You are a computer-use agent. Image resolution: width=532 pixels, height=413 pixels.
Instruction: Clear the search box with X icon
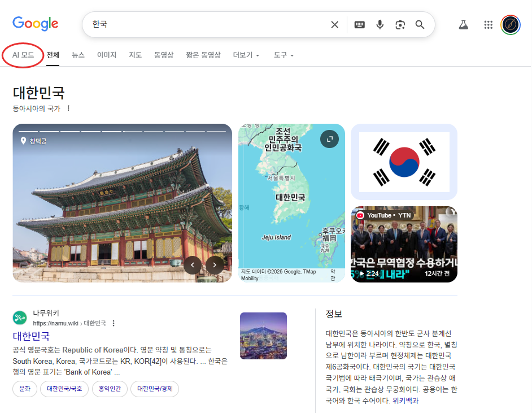click(334, 24)
